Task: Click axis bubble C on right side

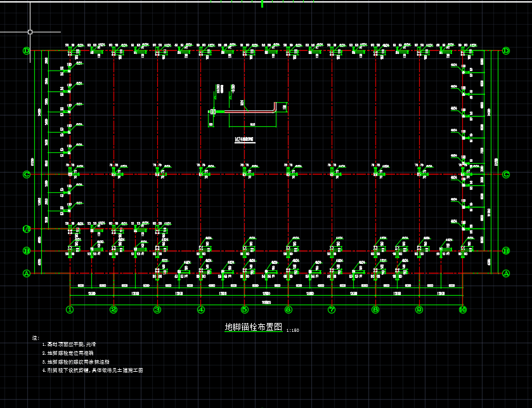Action: pyautogui.click(x=506, y=174)
